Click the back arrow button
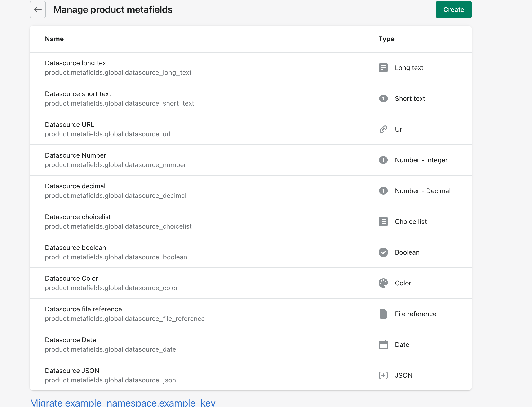Viewport: 532px width, 407px height. pos(38,9)
